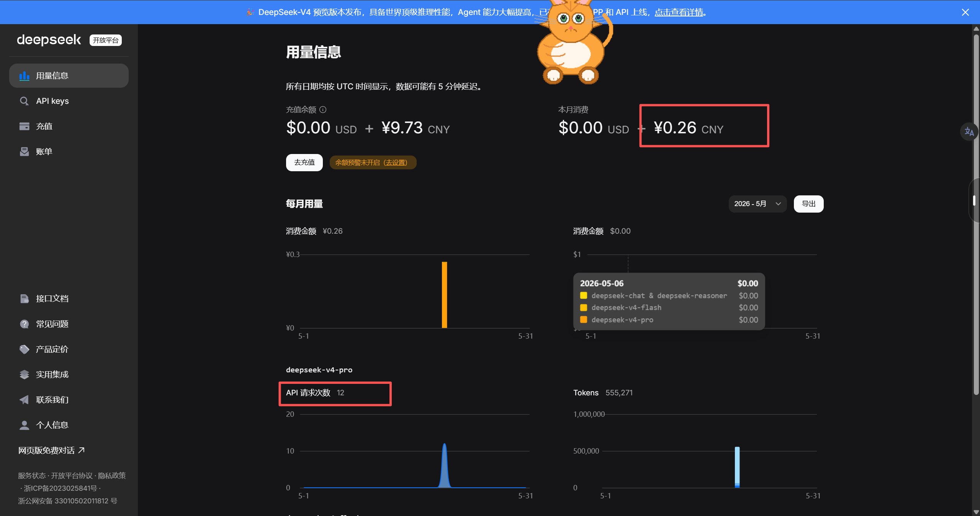The height and width of the screenshot is (516, 980).
Task: Click the external arrow beside 网页版免费对话
Action: coord(81,450)
